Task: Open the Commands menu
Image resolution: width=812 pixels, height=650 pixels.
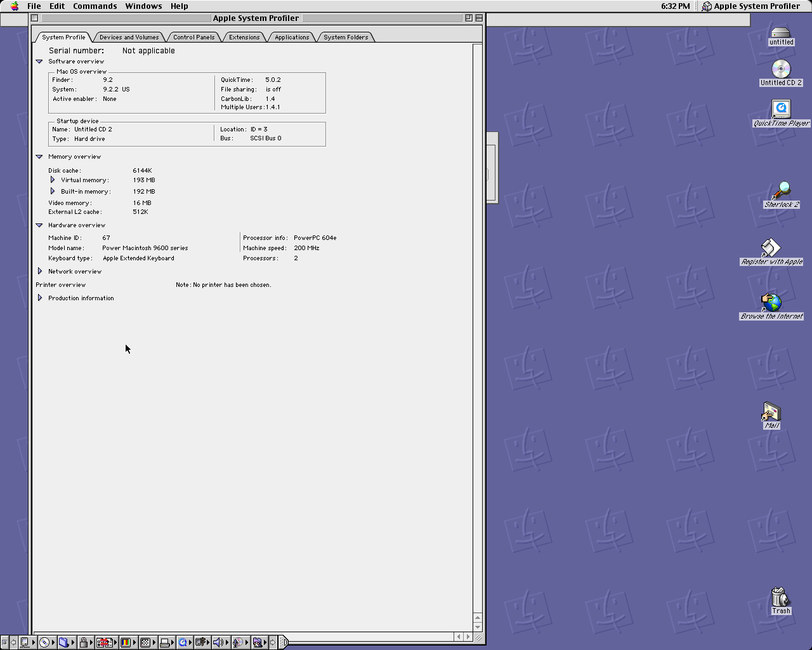Action: [95, 6]
